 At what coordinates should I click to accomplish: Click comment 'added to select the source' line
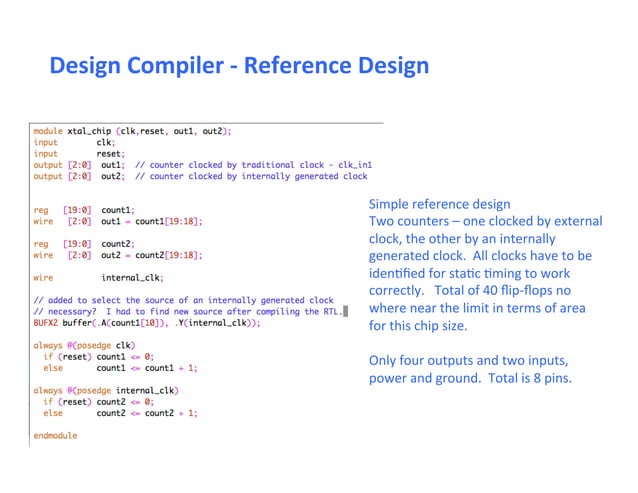coord(184,300)
